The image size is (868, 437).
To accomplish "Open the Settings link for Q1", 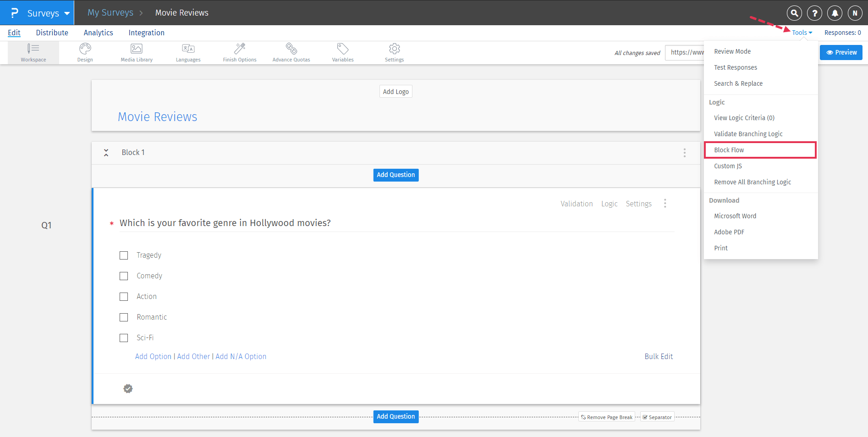I will point(638,204).
